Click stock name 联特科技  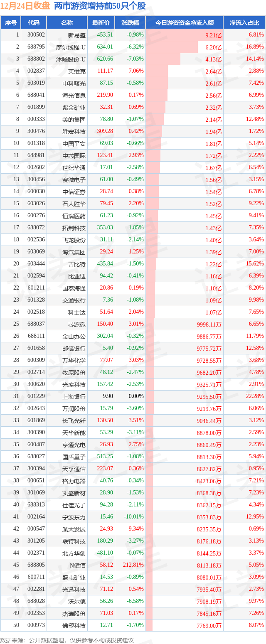(74, 541)
